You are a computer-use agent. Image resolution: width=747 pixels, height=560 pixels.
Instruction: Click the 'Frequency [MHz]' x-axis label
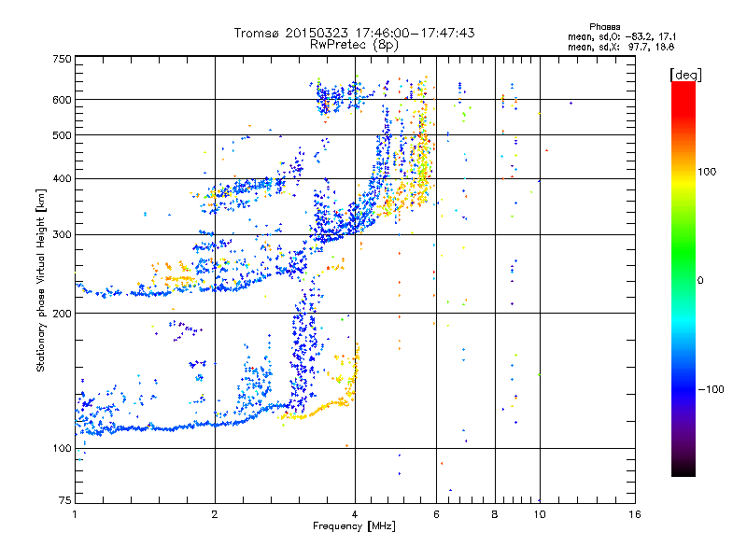click(x=354, y=526)
